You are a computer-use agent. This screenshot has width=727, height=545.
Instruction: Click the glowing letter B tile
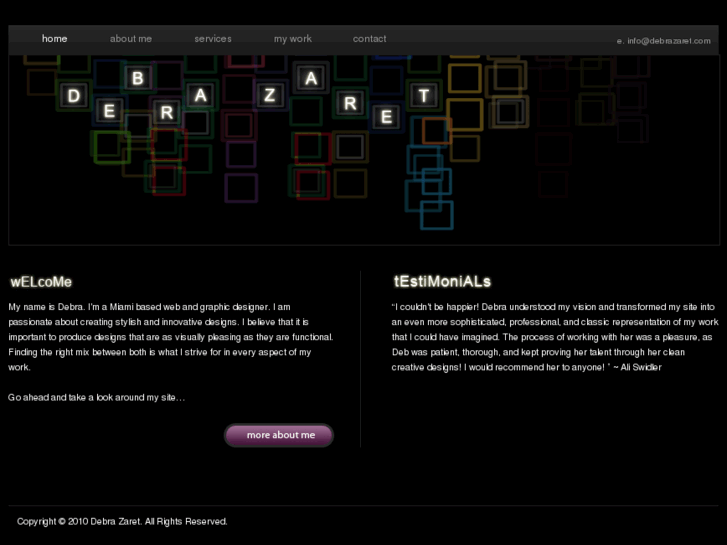coord(138,77)
